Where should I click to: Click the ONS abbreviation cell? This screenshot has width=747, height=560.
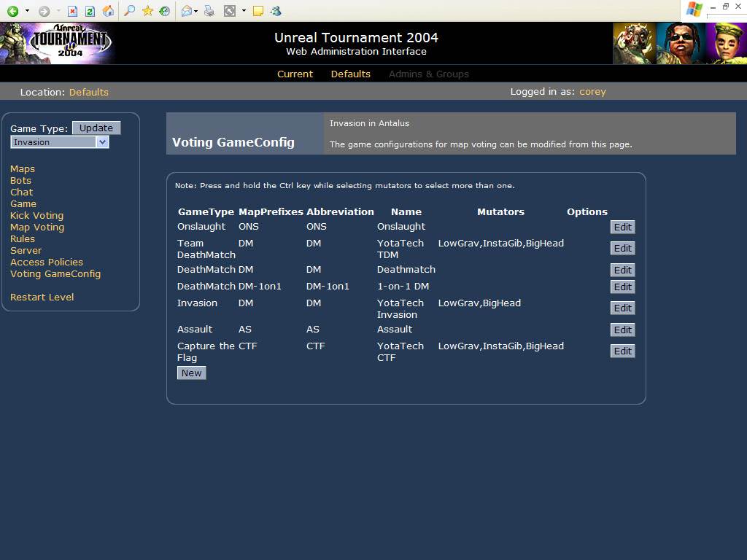[x=317, y=227]
